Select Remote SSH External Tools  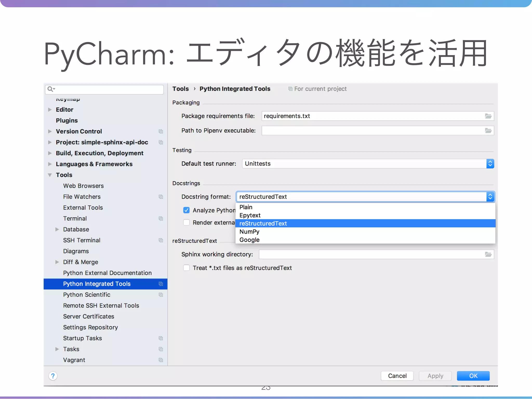click(x=101, y=306)
